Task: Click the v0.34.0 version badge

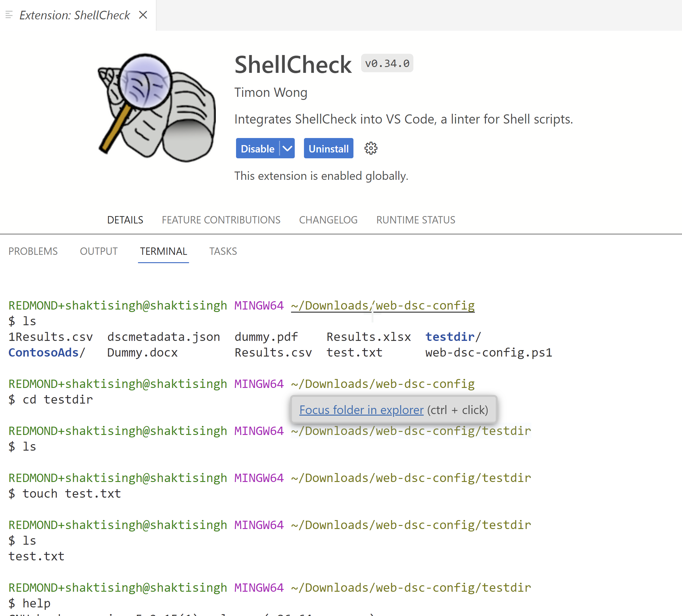Action: pos(387,63)
